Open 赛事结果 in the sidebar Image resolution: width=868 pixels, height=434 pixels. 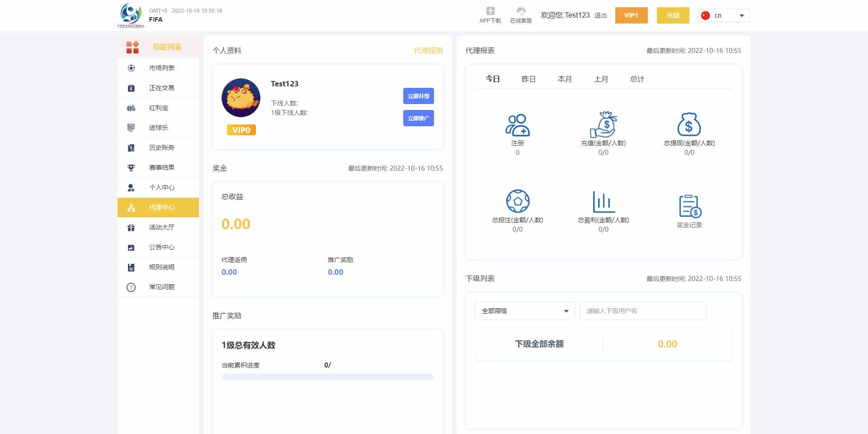[x=158, y=167]
